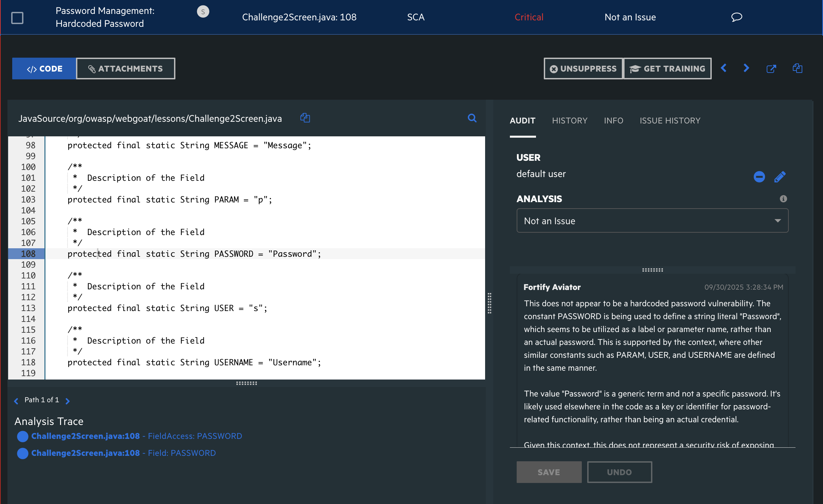
Task: Open the Attachments button
Action: [x=126, y=69]
